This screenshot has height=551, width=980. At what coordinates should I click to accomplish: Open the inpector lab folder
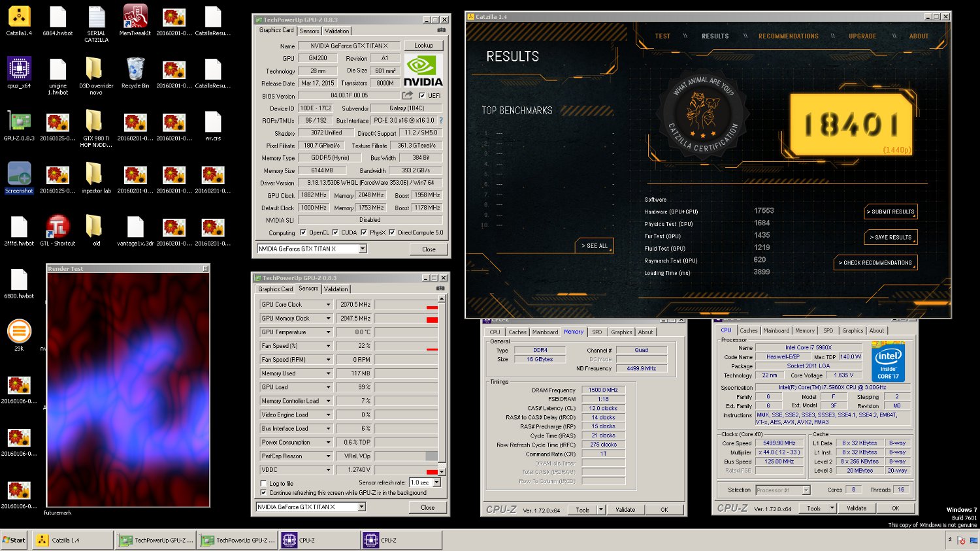coord(96,178)
